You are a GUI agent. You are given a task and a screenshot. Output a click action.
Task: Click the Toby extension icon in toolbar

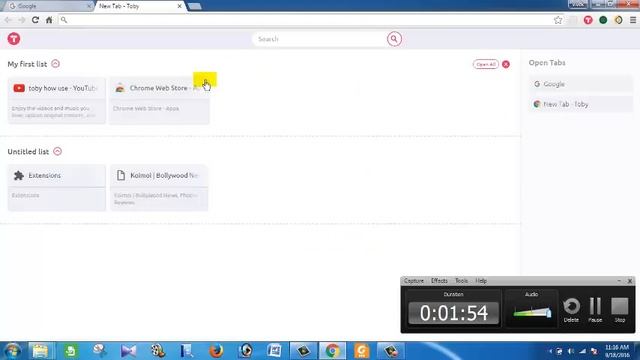point(588,20)
